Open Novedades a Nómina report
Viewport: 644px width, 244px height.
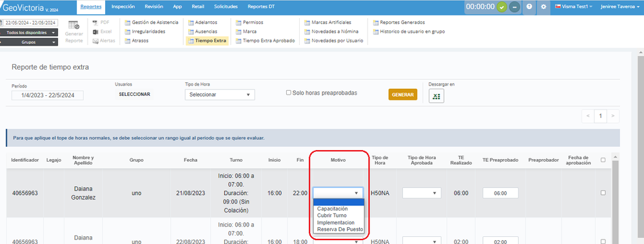click(331, 32)
